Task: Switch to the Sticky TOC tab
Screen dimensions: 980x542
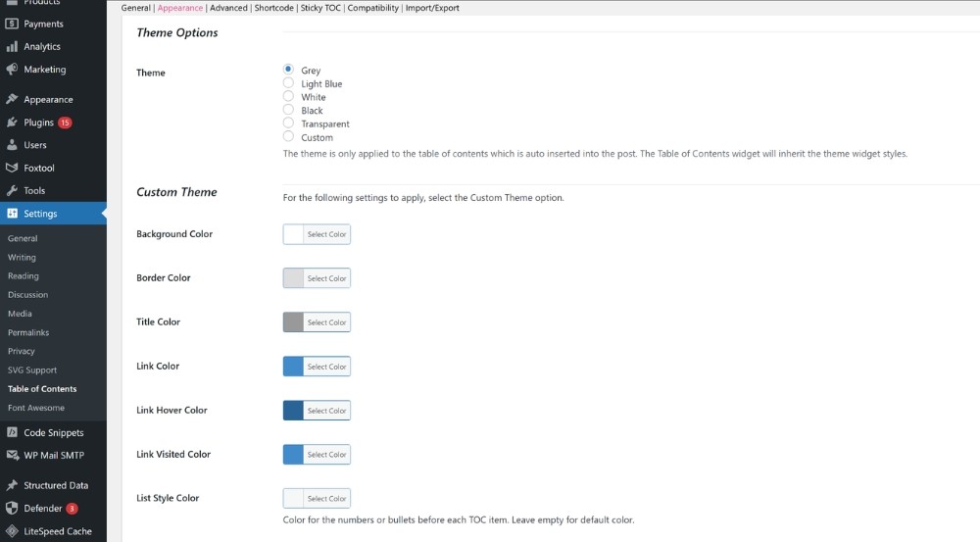Action: point(320,8)
